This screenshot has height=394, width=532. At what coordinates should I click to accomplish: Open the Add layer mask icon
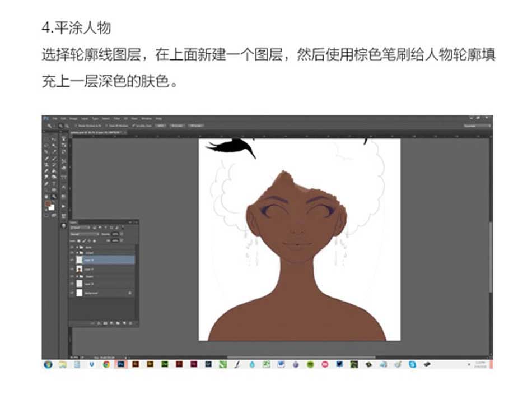(x=105, y=322)
